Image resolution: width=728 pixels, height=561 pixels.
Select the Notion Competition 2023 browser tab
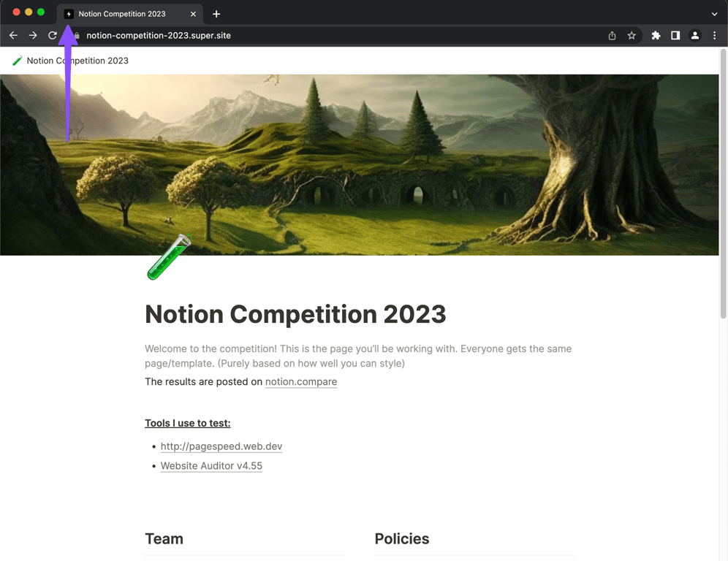(129, 14)
